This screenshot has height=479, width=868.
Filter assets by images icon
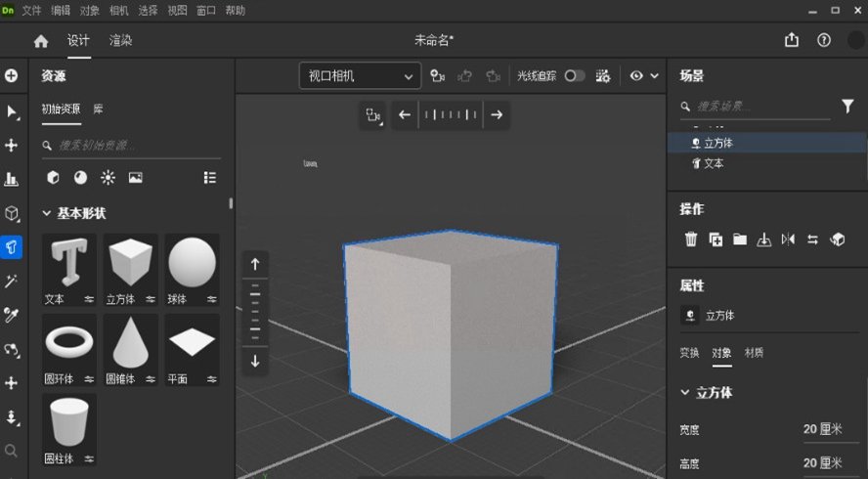pos(136,177)
